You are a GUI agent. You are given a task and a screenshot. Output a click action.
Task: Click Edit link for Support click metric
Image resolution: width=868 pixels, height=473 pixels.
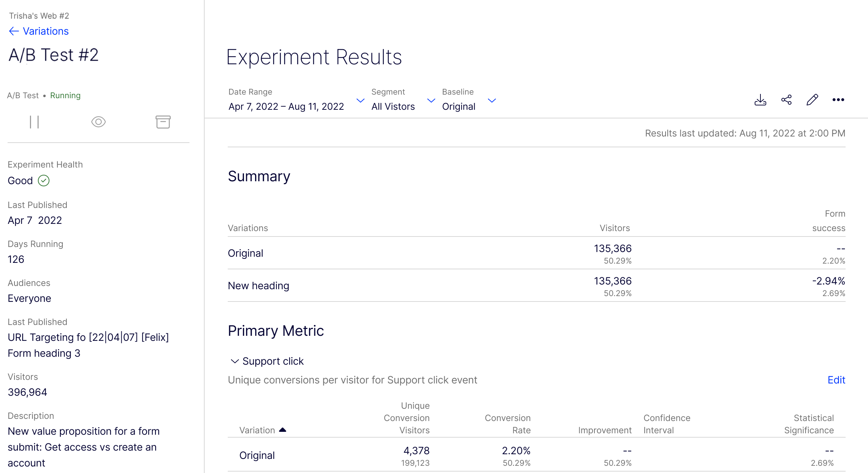836,380
